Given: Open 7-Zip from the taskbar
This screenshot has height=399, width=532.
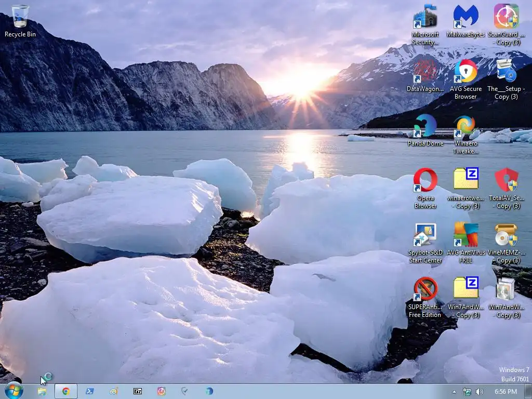Looking at the screenshot, I should pos(137,392).
